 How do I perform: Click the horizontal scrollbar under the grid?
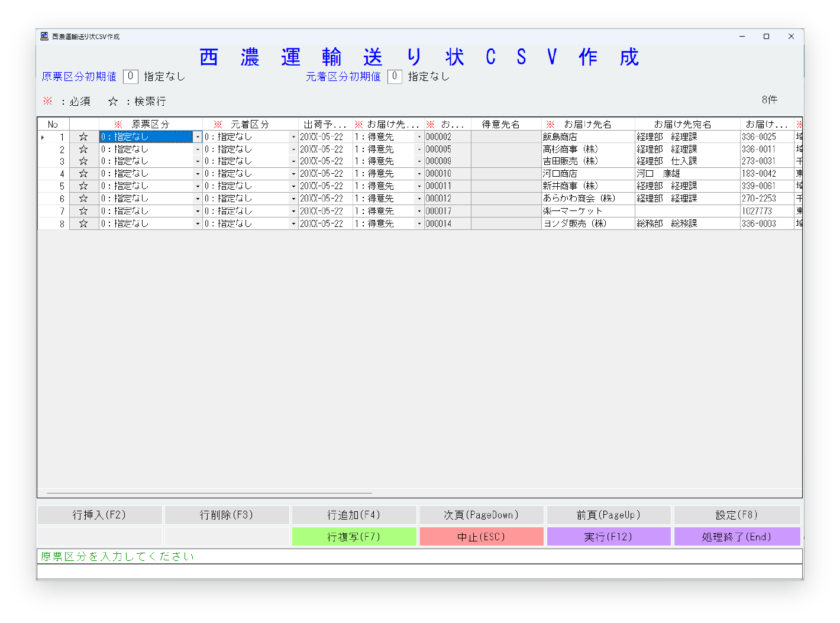[x=209, y=493]
